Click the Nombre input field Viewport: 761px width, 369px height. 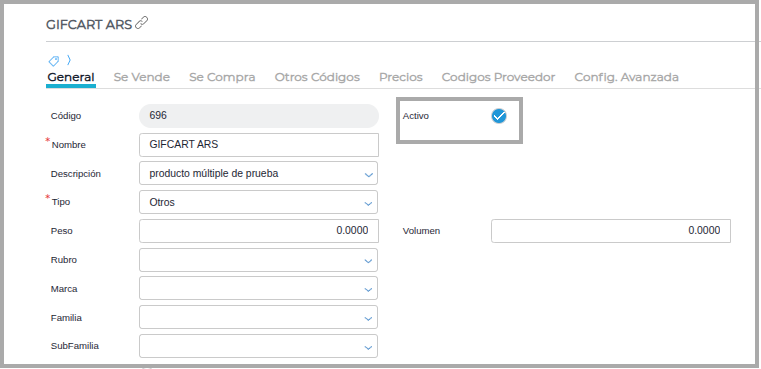pyautogui.click(x=259, y=145)
